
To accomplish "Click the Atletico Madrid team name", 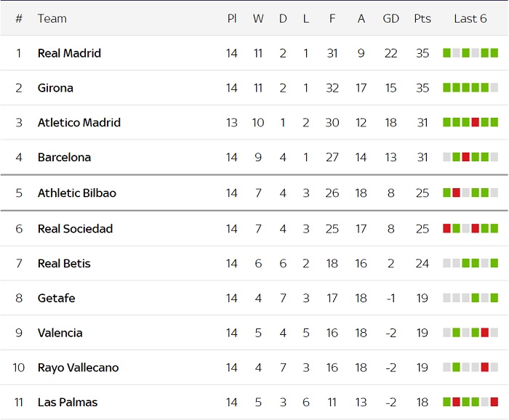I will pos(79,123).
